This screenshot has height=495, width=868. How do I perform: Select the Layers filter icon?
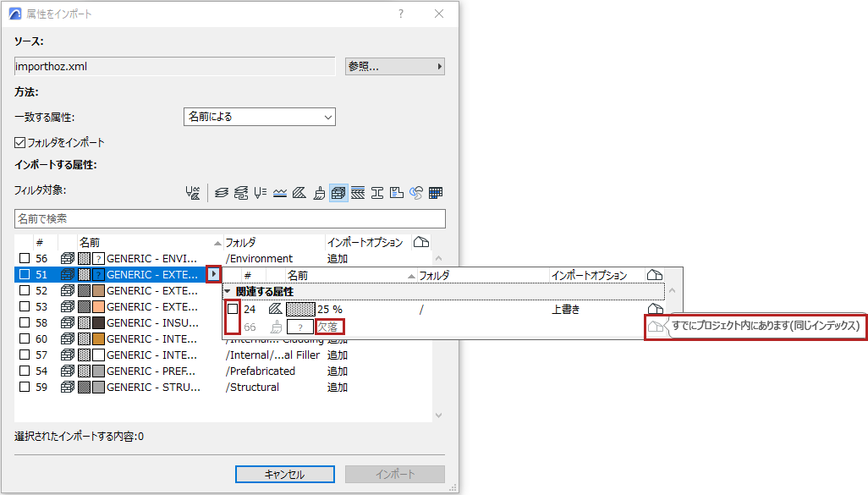coord(221,192)
